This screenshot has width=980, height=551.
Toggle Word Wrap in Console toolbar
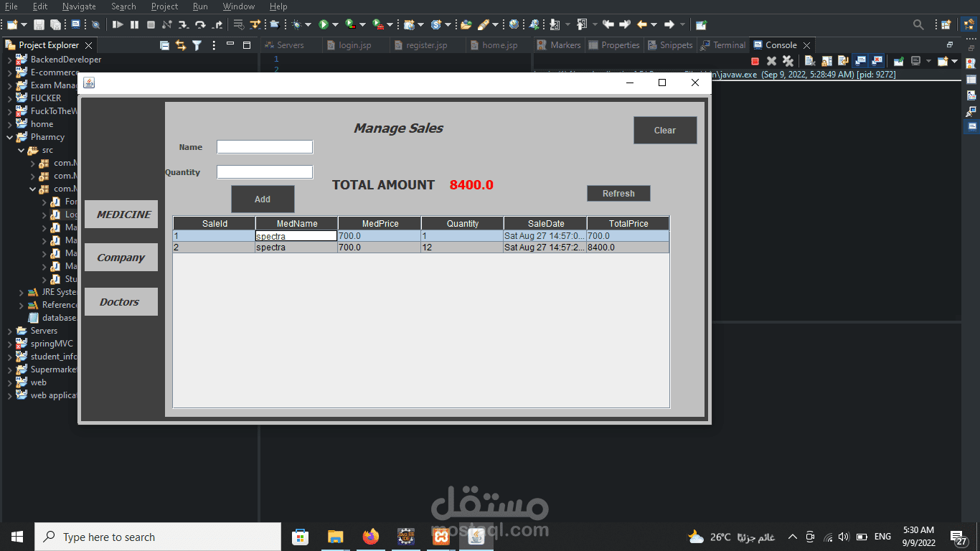point(843,61)
